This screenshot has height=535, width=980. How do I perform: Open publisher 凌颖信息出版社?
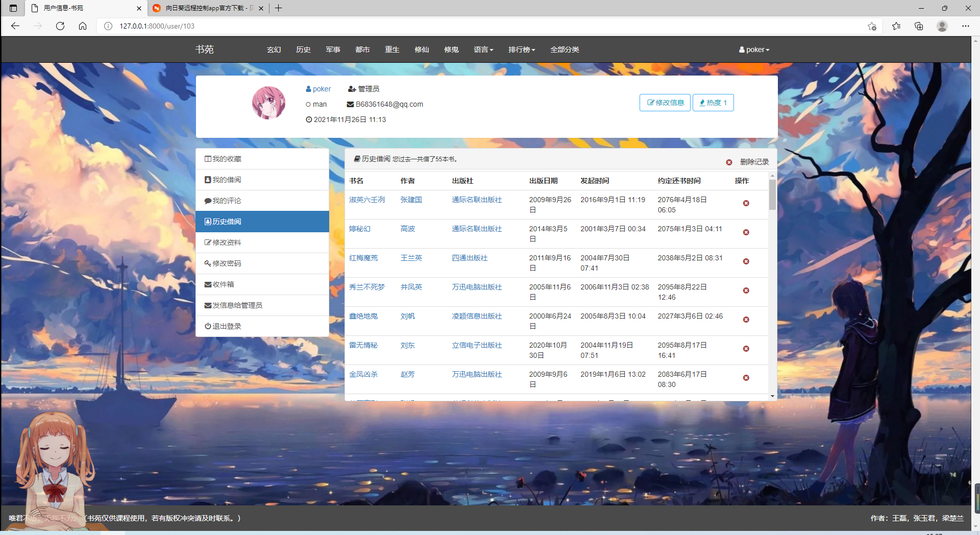click(x=477, y=316)
